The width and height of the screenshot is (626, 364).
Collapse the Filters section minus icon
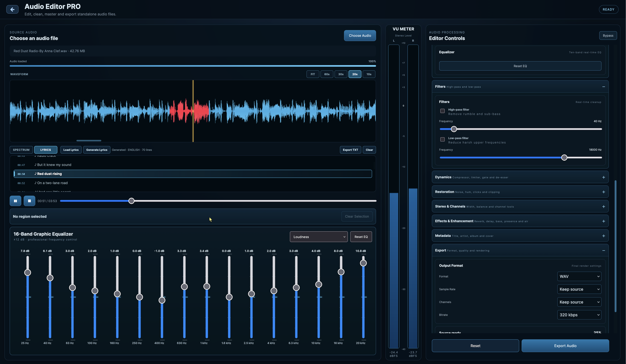603,87
